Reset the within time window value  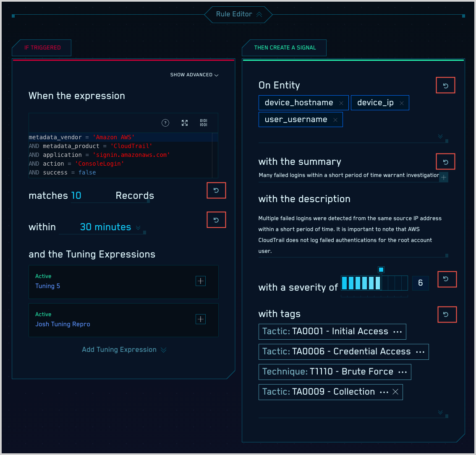click(x=216, y=220)
